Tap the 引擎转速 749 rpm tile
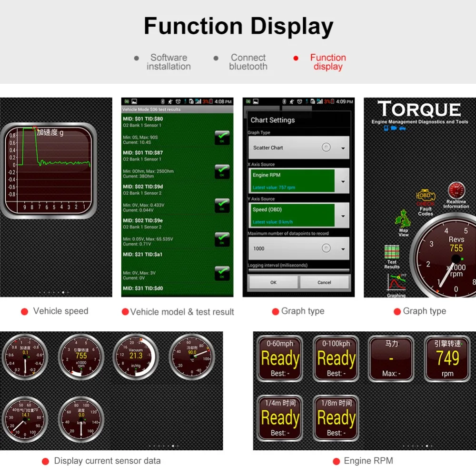 pos(447,359)
